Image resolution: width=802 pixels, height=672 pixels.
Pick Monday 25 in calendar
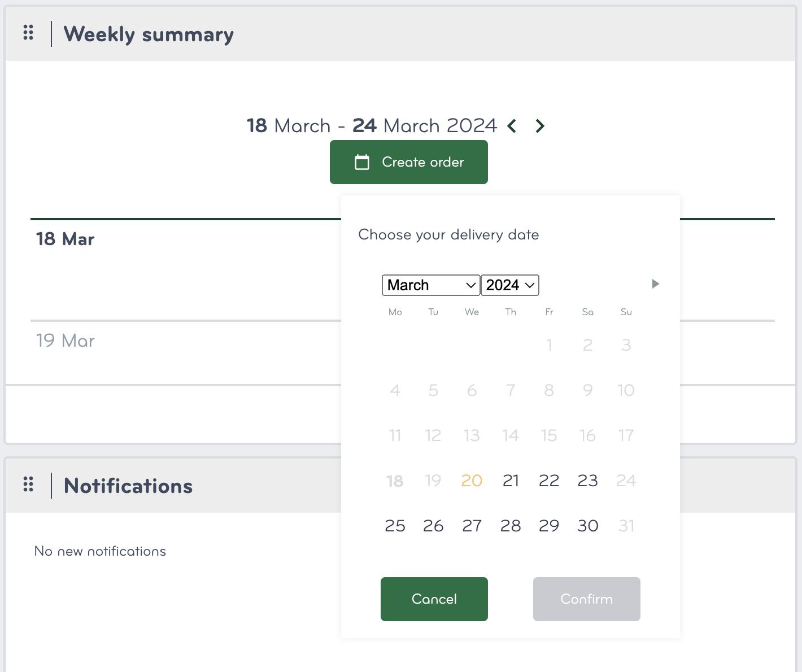point(395,526)
